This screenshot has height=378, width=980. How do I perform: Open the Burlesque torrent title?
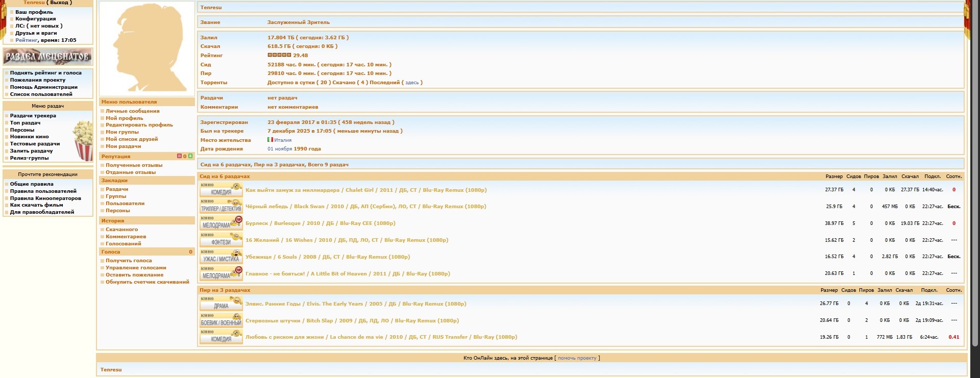(321, 223)
